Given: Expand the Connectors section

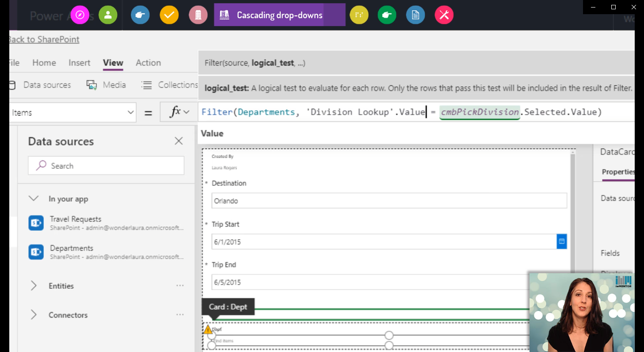Looking at the screenshot, I should [x=34, y=315].
